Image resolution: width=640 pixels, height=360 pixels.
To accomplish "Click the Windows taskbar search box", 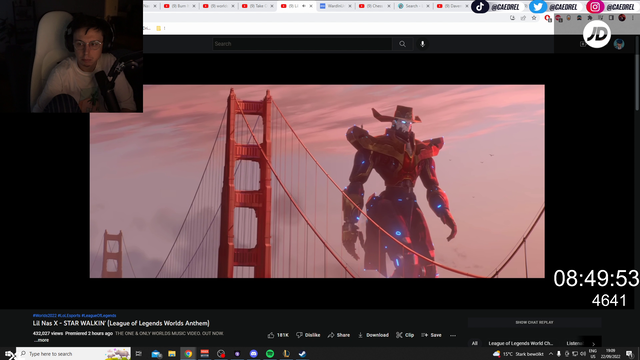I will pyautogui.click(x=73, y=354).
